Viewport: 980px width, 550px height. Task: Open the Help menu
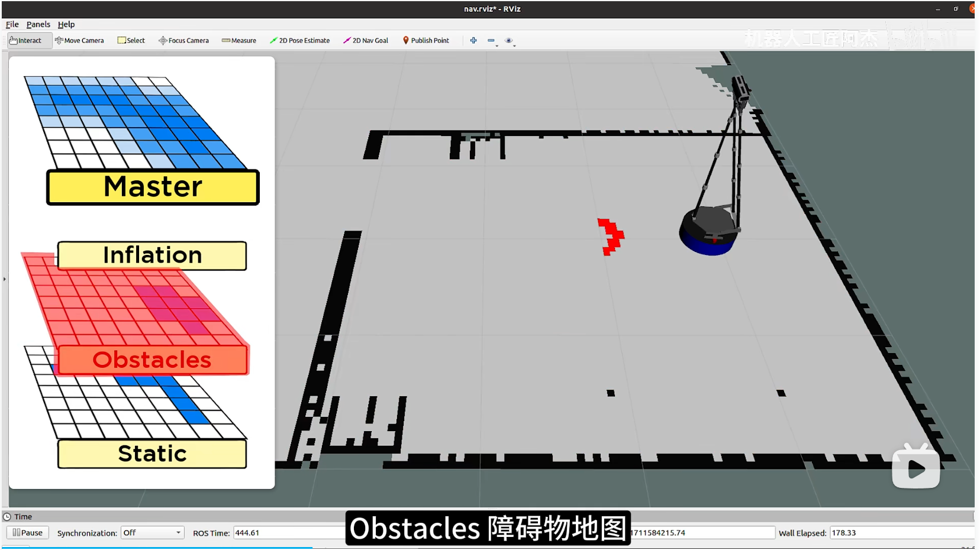(x=66, y=24)
